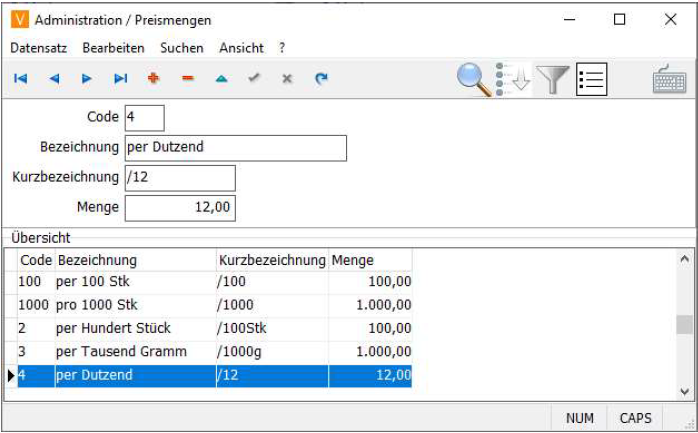Click the funnel filter icon
This screenshot has width=698, height=433.
coord(552,79)
